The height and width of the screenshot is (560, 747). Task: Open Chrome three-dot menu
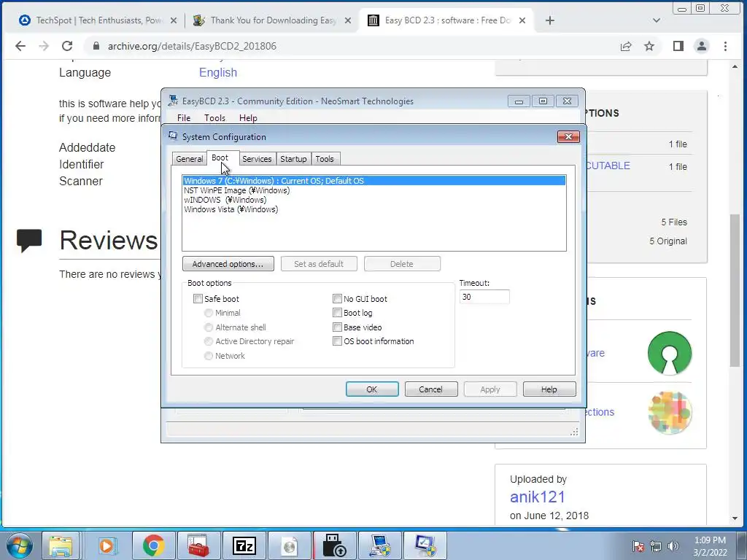click(x=725, y=46)
